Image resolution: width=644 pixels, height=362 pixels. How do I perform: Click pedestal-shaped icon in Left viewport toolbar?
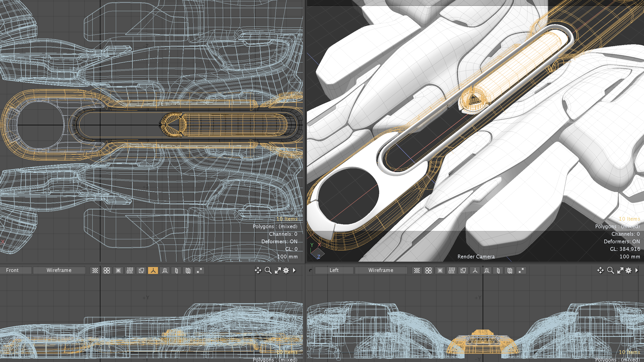[487, 270]
